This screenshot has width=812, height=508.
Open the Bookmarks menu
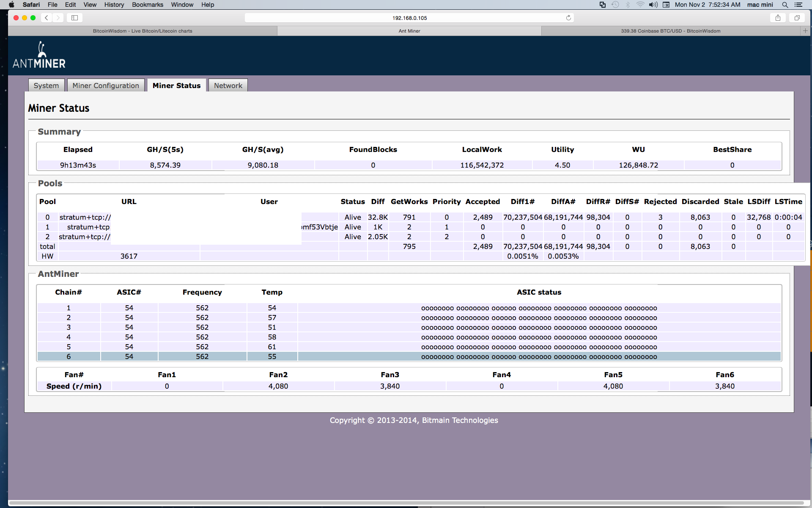pyautogui.click(x=148, y=5)
